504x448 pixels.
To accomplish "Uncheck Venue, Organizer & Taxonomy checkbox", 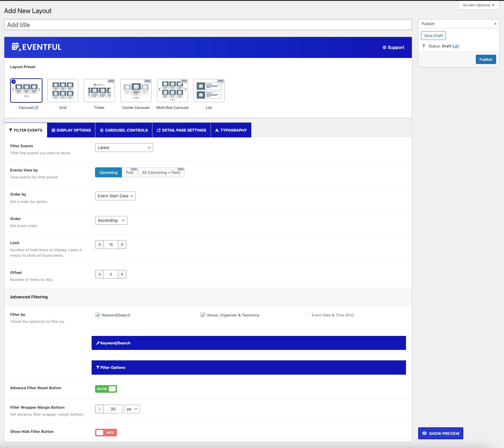I will click(x=203, y=315).
